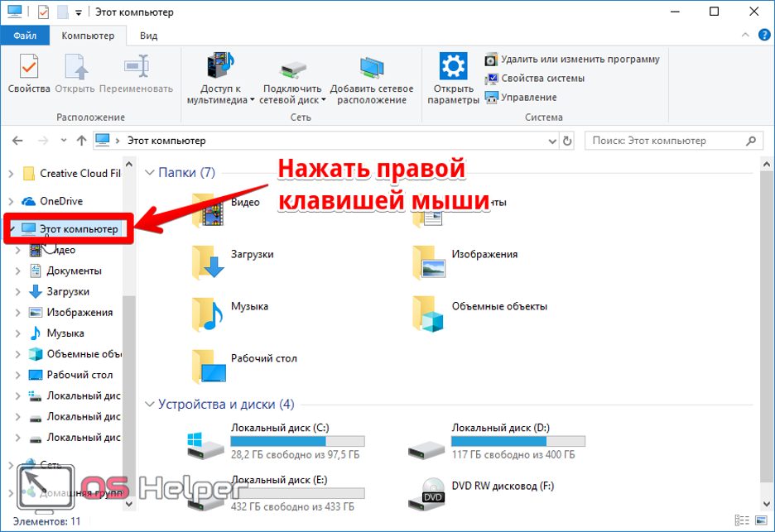This screenshot has height=532, width=775.
Task: Select the Загрузки folder icon in content
Action: coord(208,262)
